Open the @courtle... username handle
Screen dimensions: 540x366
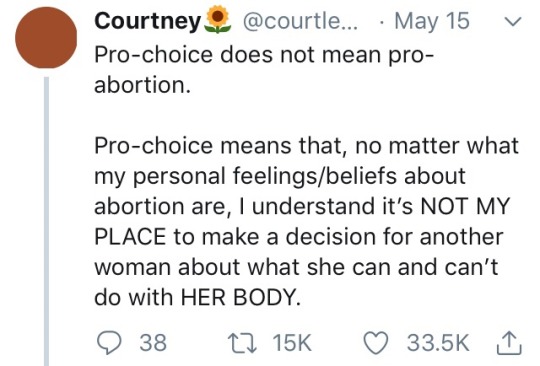[301, 21]
